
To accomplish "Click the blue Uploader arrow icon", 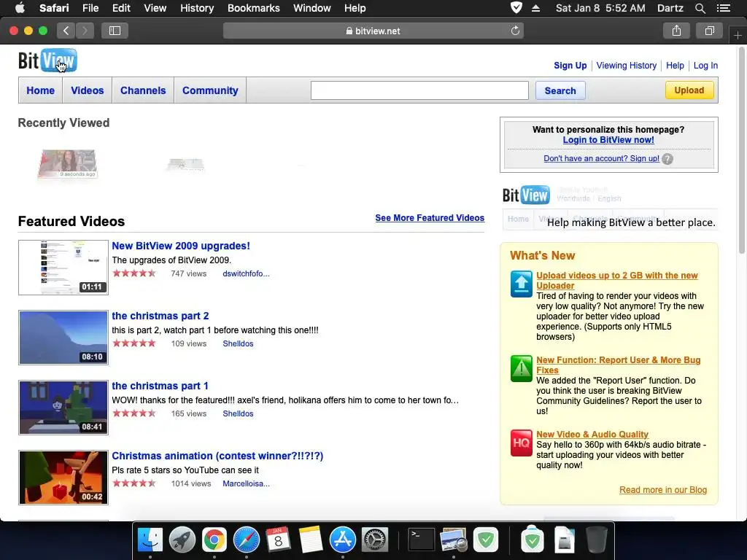I will (521, 284).
